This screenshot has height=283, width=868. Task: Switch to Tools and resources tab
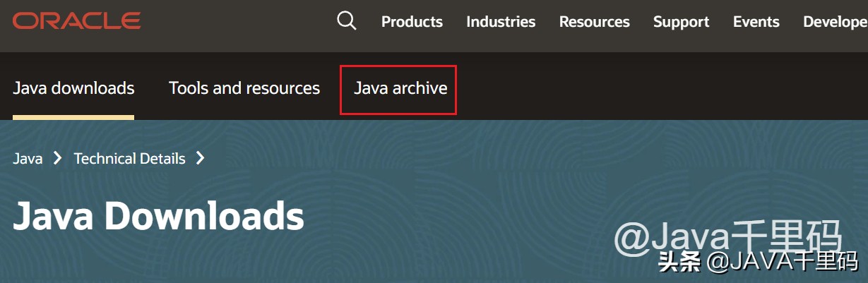pyautogui.click(x=244, y=88)
